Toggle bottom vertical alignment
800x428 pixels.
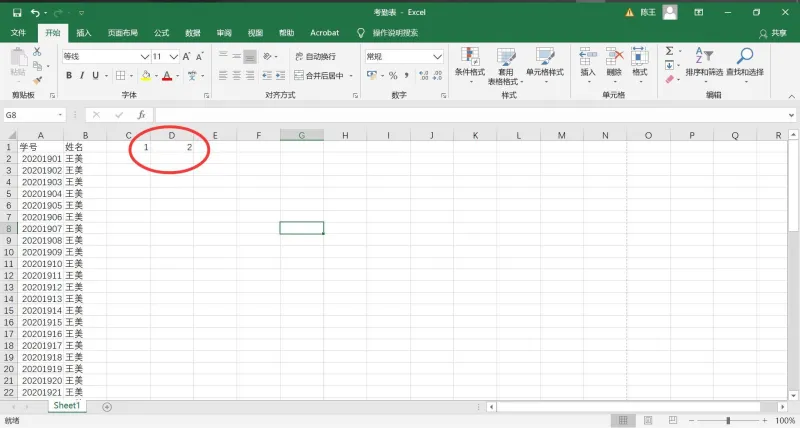point(249,56)
